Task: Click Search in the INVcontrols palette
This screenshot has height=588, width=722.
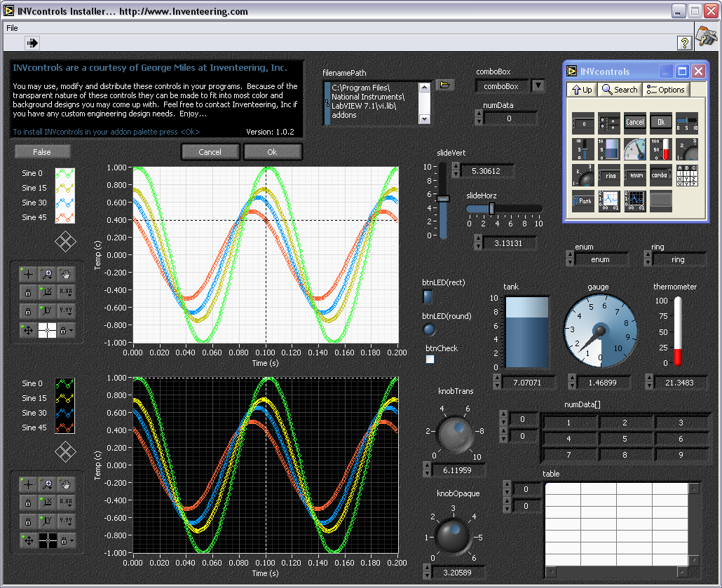Action: pos(620,90)
